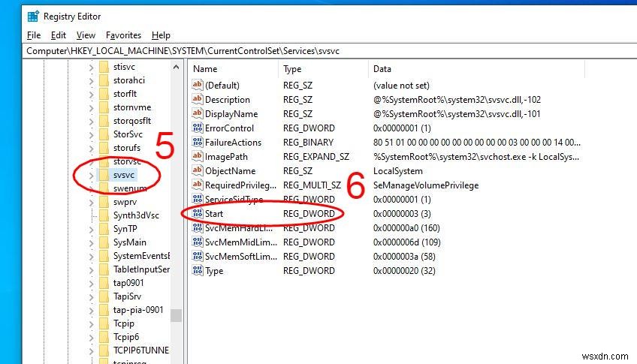This screenshot has width=637, height=364.
Task: Select the TabletInputSer key
Action: [141, 269]
